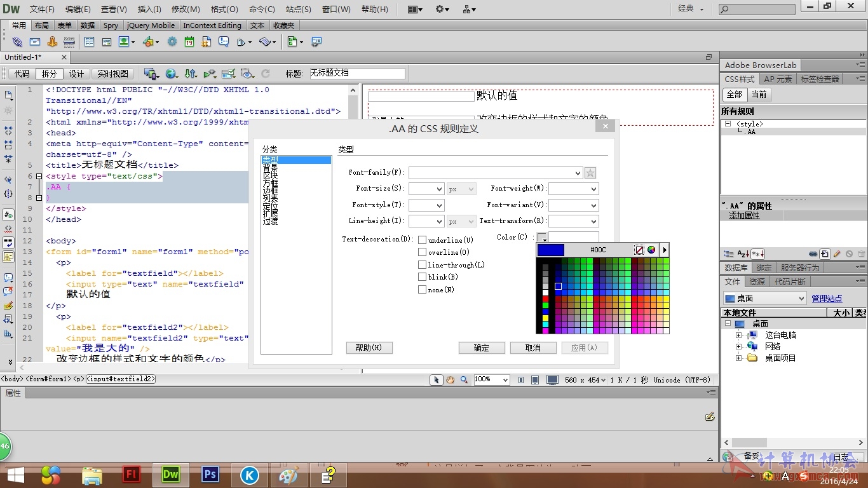This screenshot has width=868, height=488.
Task: Open the 插入(I) menu
Action: tap(149, 9)
